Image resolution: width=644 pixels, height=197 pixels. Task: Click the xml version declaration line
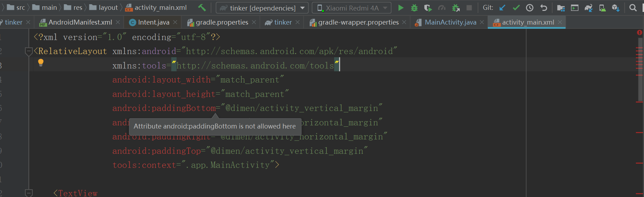[127, 37]
